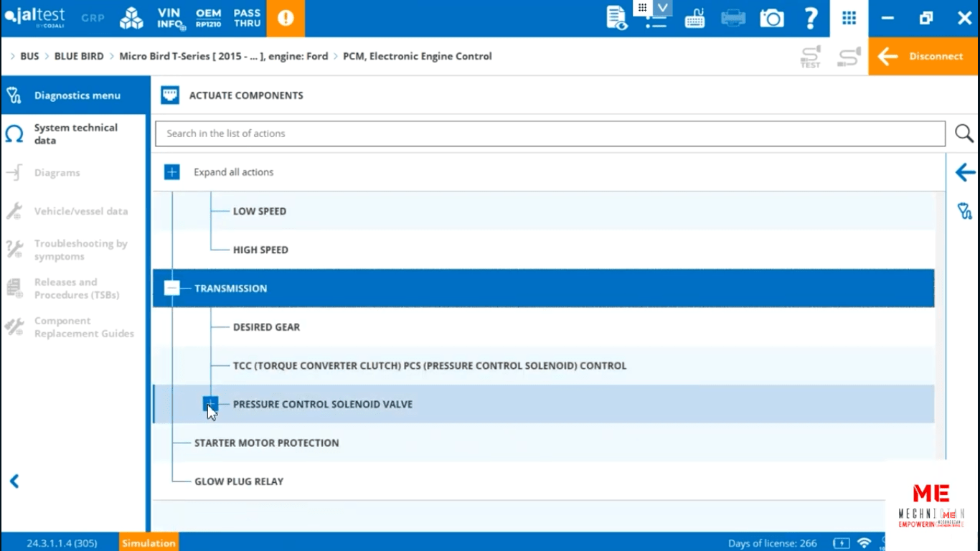
Task: Open System technical data menu
Action: (x=75, y=134)
